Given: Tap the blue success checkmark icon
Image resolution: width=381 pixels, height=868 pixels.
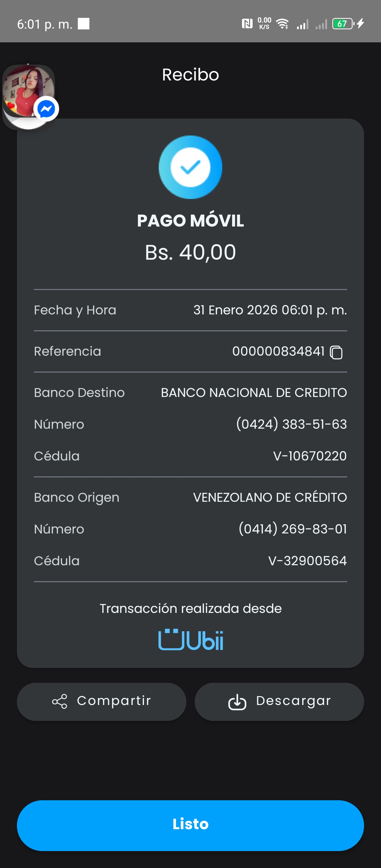Looking at the screenshot, I should pyautogui.click(x=190, y=167).
